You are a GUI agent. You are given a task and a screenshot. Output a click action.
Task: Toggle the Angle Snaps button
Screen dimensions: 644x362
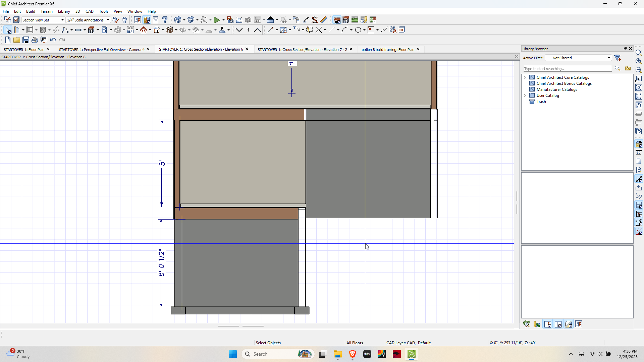(639, 232)
